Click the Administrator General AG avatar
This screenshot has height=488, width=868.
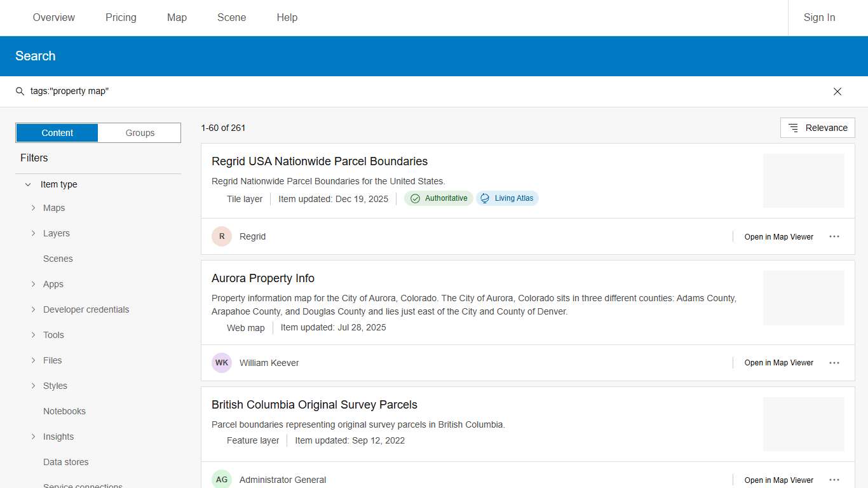coord(222,480)
